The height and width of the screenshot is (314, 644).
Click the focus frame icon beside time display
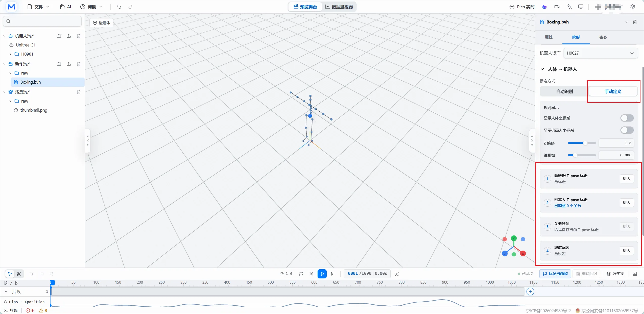point(397,274)
